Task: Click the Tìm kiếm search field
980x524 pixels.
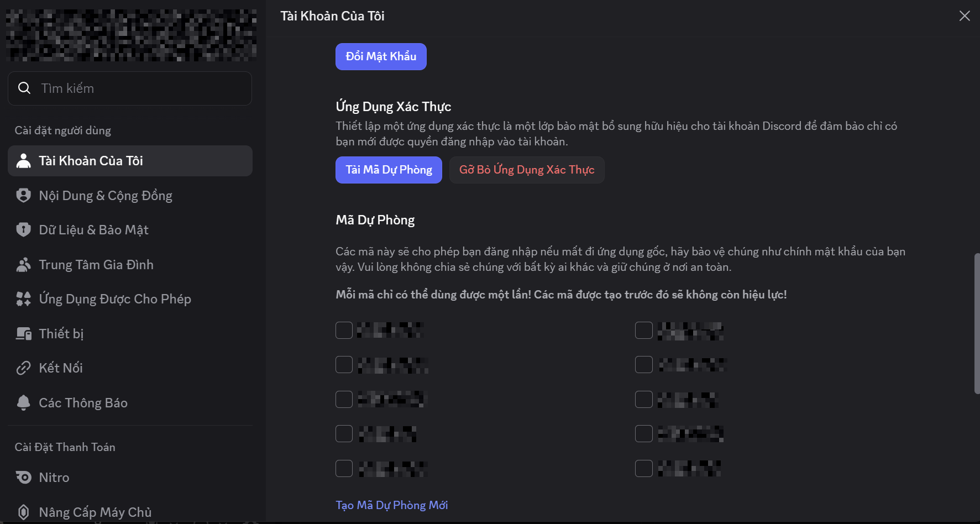Action: click(138, 88)
